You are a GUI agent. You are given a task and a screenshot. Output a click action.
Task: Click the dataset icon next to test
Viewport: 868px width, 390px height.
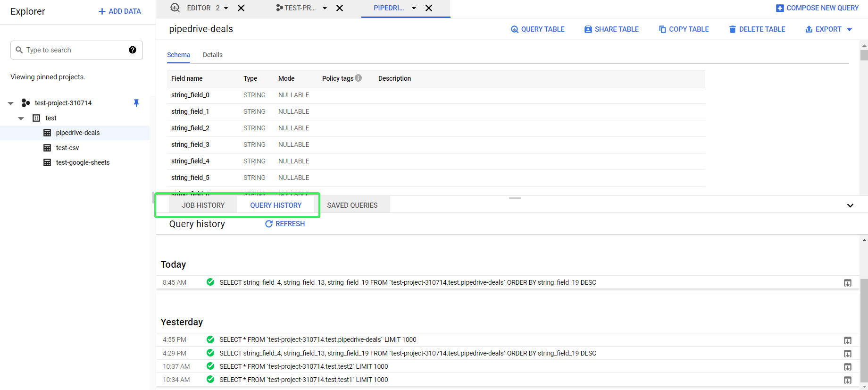pyautogui.click(x=36, y=118)
